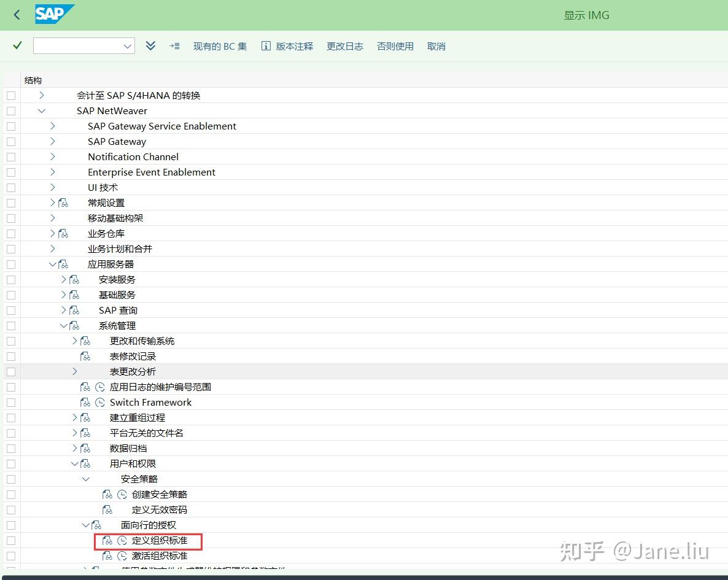This screenshot has width=728, height=580.
Task: Click the green checkmark Continue icon
Action: [17, 45]
